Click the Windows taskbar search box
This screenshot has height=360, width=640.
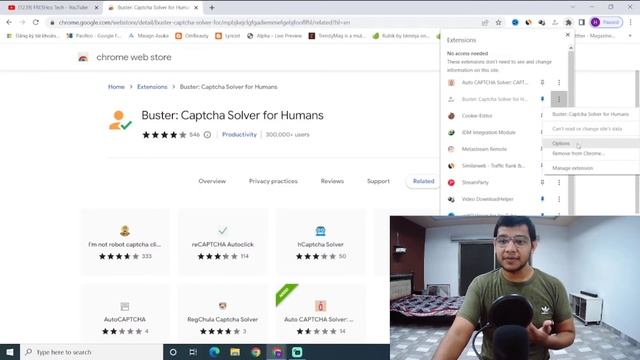pos(91,352)
